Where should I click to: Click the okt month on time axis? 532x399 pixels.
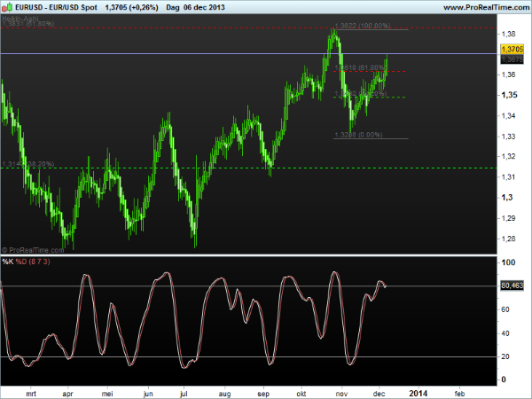301,394
